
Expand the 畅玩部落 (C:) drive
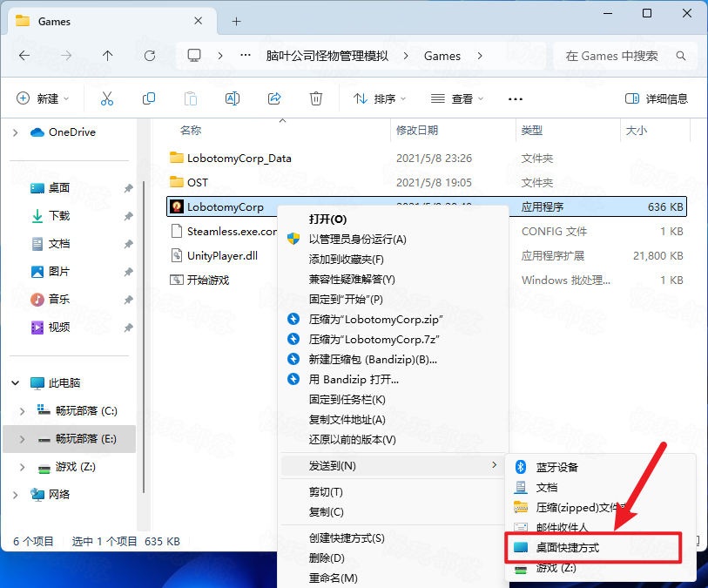pyautogui.click(x=22, y=411)
